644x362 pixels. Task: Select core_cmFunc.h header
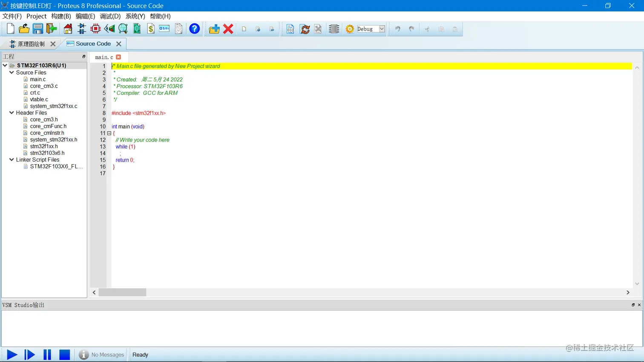click(x=48, y=126)
